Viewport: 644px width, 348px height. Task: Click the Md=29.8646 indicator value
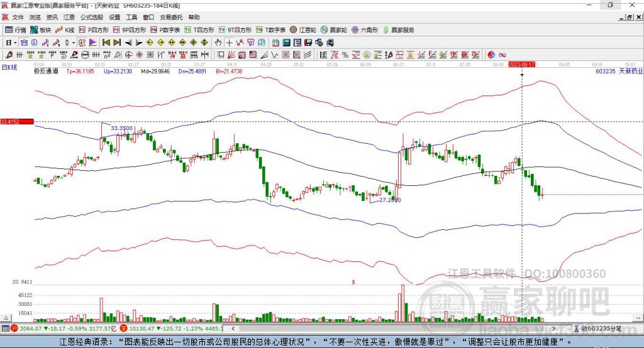[x=155, y=72]
